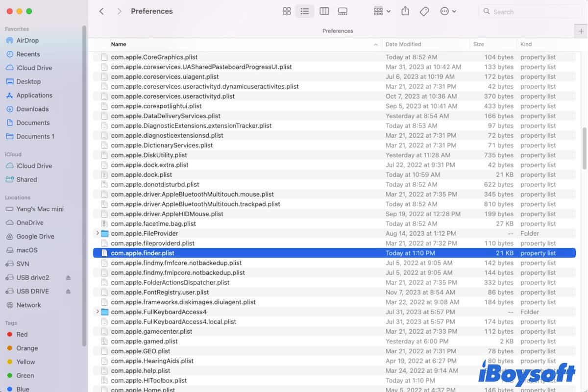Sort by the Kind column header
This screenshot has height=392, width=588.
click(x=526, y=44)
